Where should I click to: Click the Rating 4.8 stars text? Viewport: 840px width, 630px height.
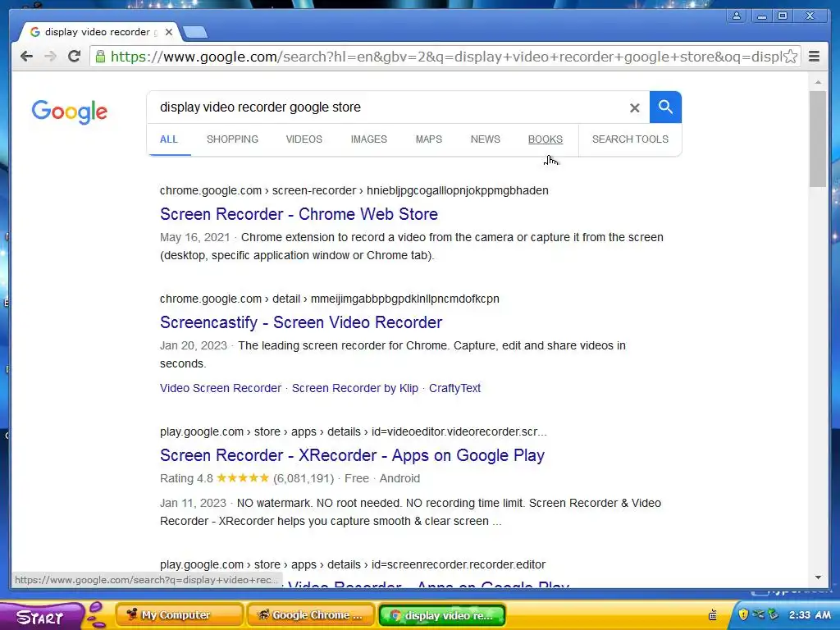(x=214, y=478)
